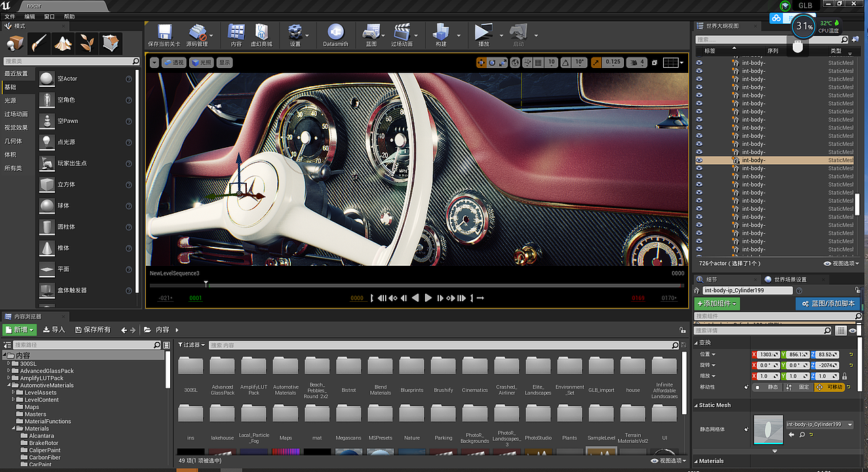
Task: Open Source Control (源码管理) toolbar icon
Action: pyautogui.click(x=197, y=32)
